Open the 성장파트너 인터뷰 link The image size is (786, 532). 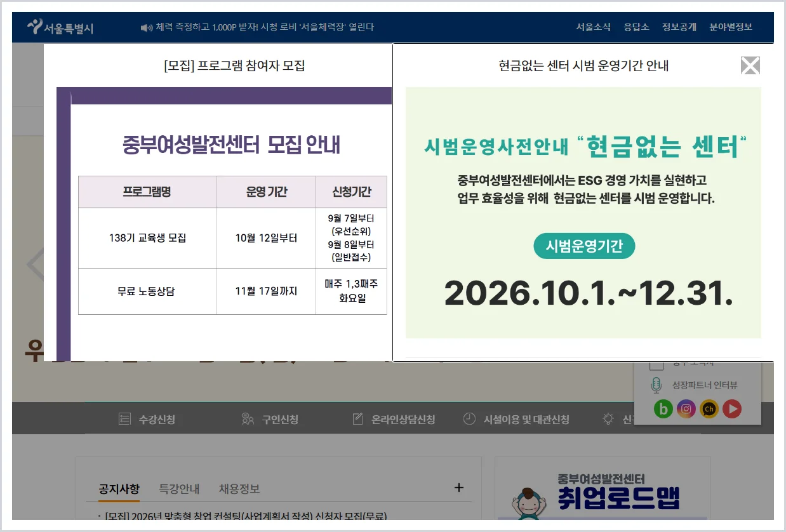pyautogui.click(x=705, y=385)
